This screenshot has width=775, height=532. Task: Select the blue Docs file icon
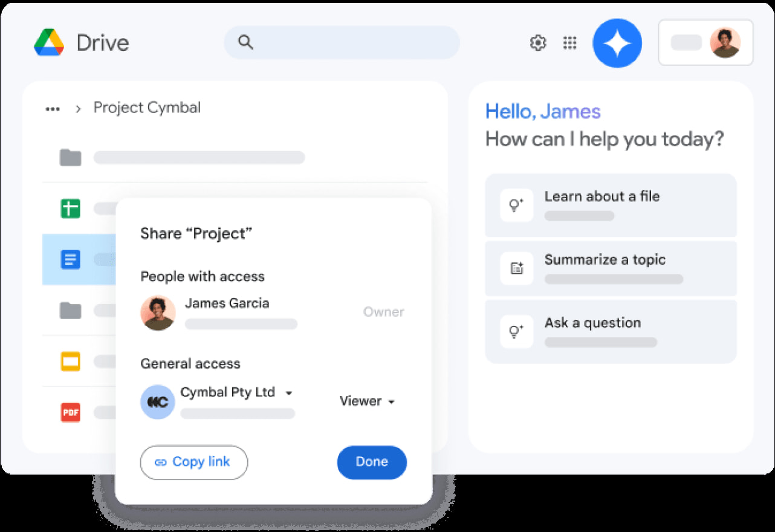pyautogui.click(x=70, y=260)
